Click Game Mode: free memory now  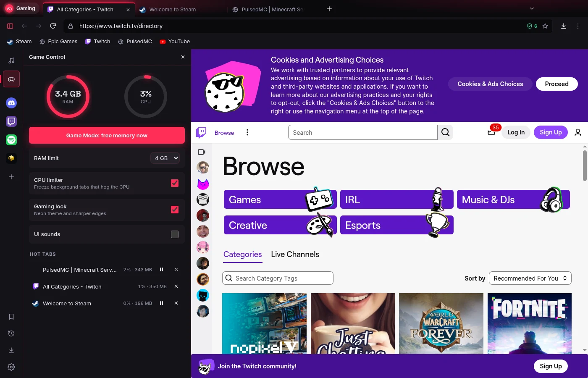pyautogui.click(x=107, y=135)
